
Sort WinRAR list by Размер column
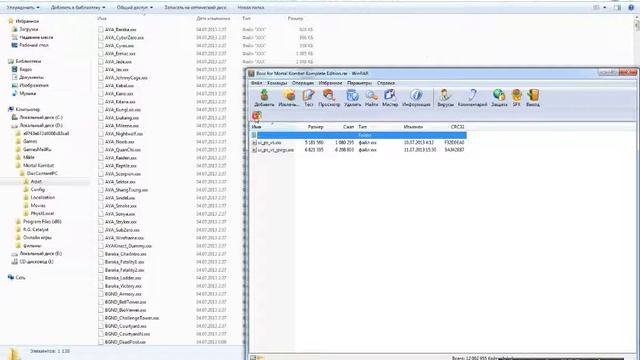pos(315,127)
